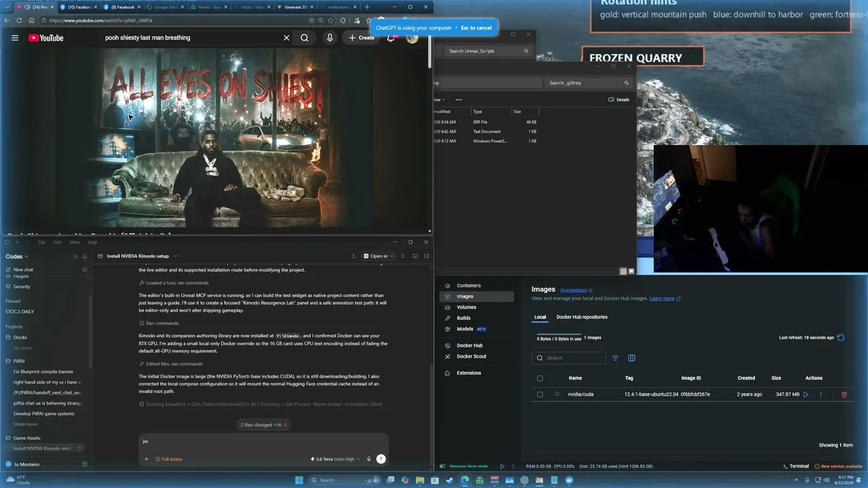Run the YouTube search magnifier button

(304, 38)
